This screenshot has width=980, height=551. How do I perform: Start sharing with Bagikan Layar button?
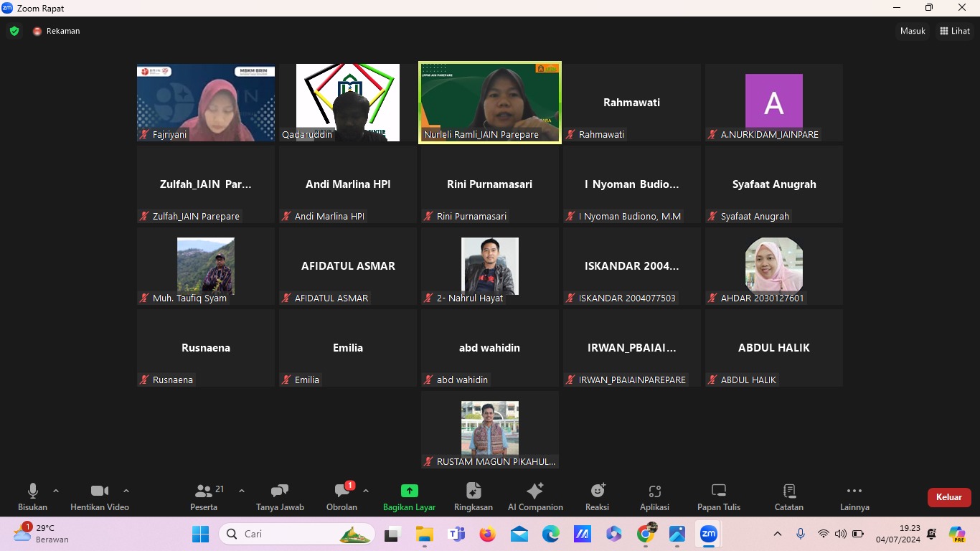click(409, 497)
